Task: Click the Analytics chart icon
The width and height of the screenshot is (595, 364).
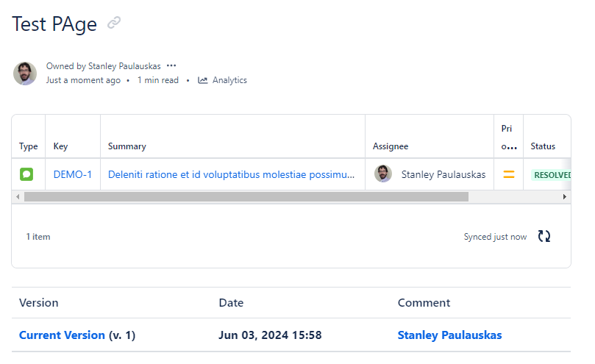Action: point(203,80)
